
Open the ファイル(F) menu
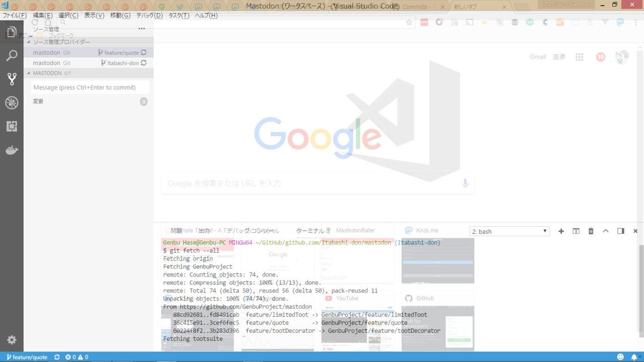click(x=15, y=16)
